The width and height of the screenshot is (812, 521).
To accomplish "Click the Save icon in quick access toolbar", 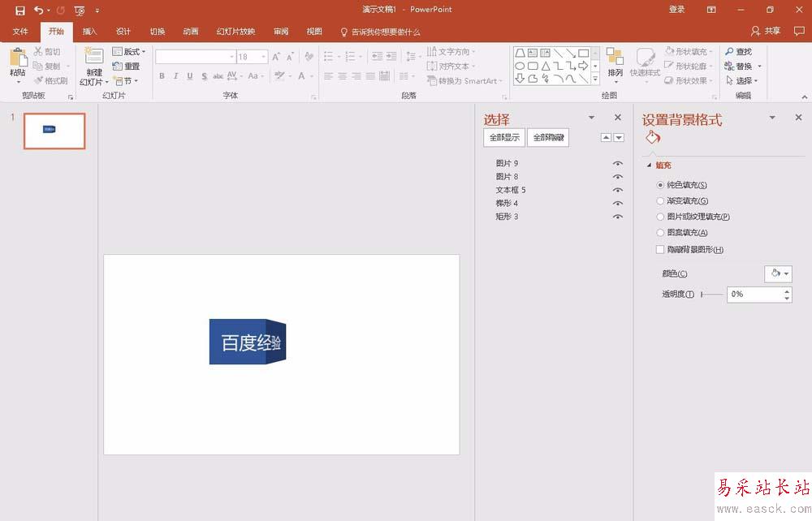I will coord(19,10).
